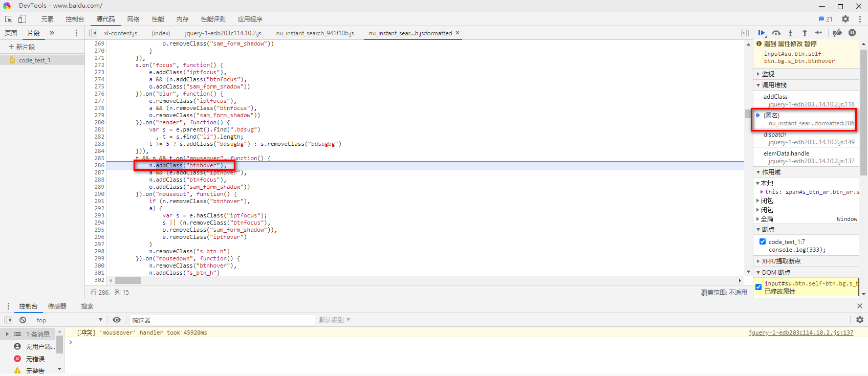The image size is (868, 376).
Task: Open the drawer three-dot menu
Action: [8, 306]
